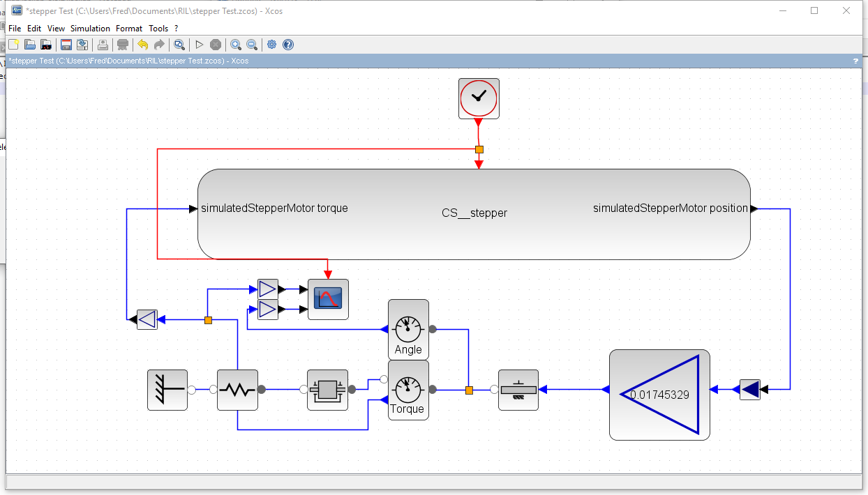Open simulation setup via the gear icon
868x495 pixels.
tap(272, 45)
